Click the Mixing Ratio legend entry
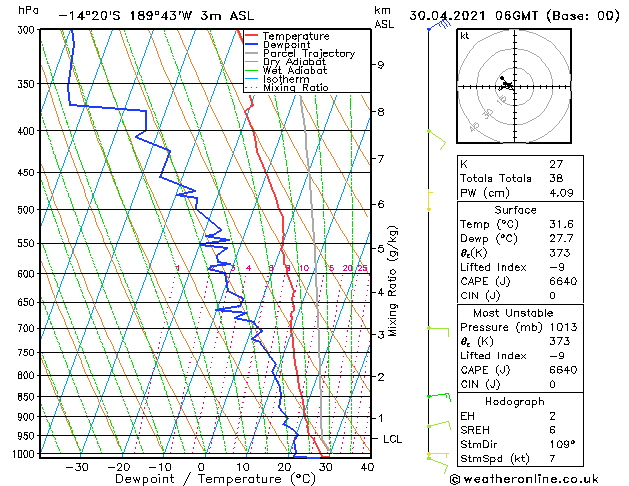This screenshot has height=486, width=629. point(295,88)
